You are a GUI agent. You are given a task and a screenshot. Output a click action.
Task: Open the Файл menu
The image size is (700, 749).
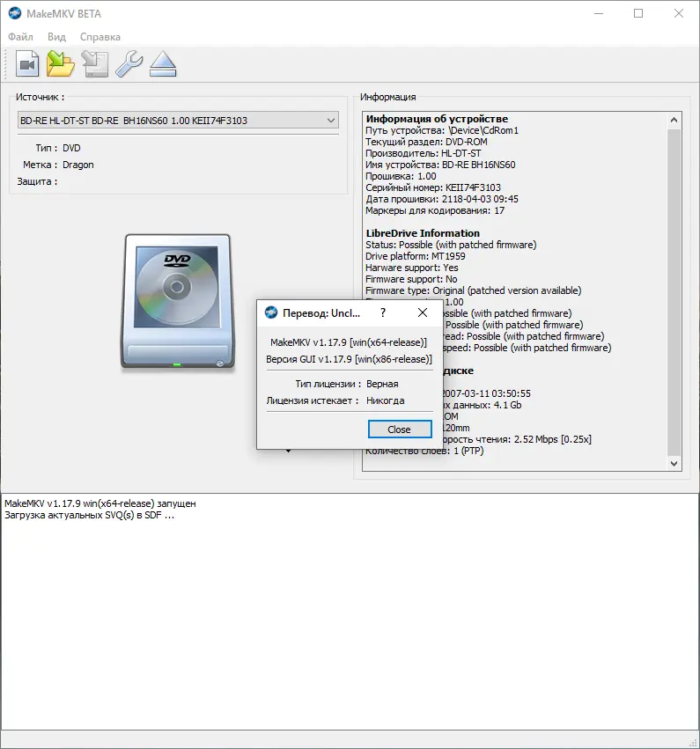(x=20, y=37)
